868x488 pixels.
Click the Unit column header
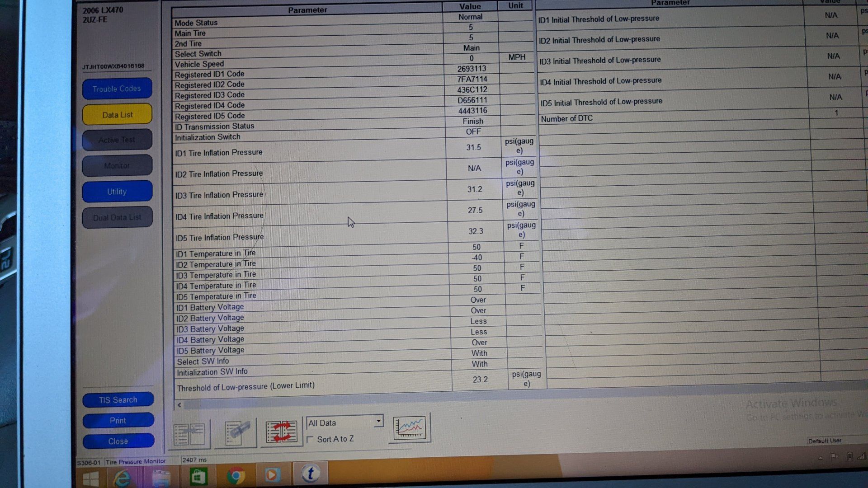pos(515,5)
